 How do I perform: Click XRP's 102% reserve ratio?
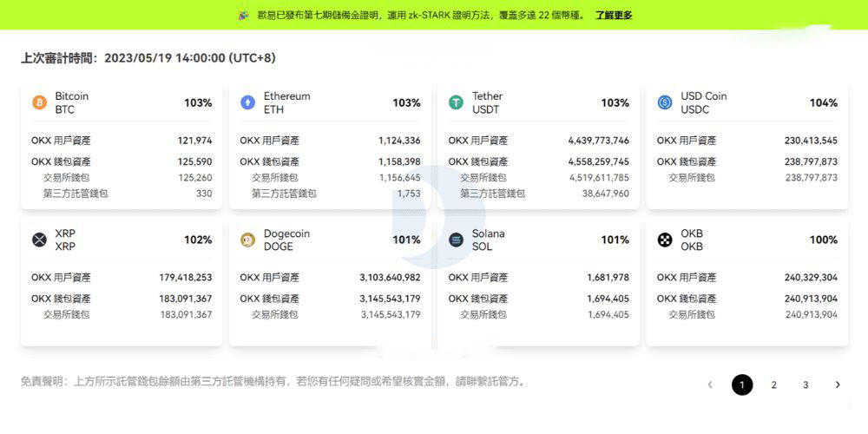coord(198,240)
